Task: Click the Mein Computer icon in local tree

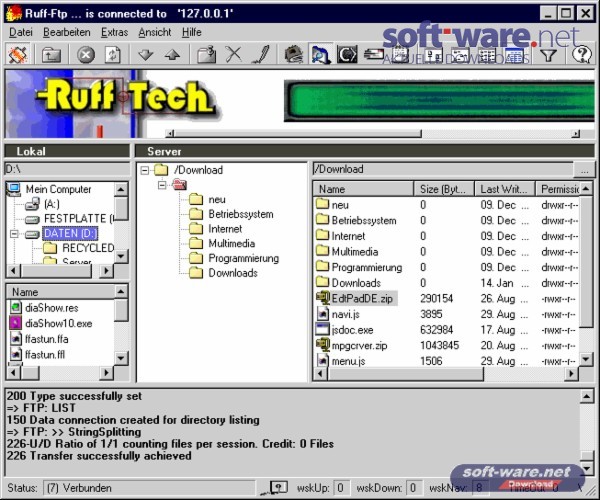Action: (x=14, y=189)
